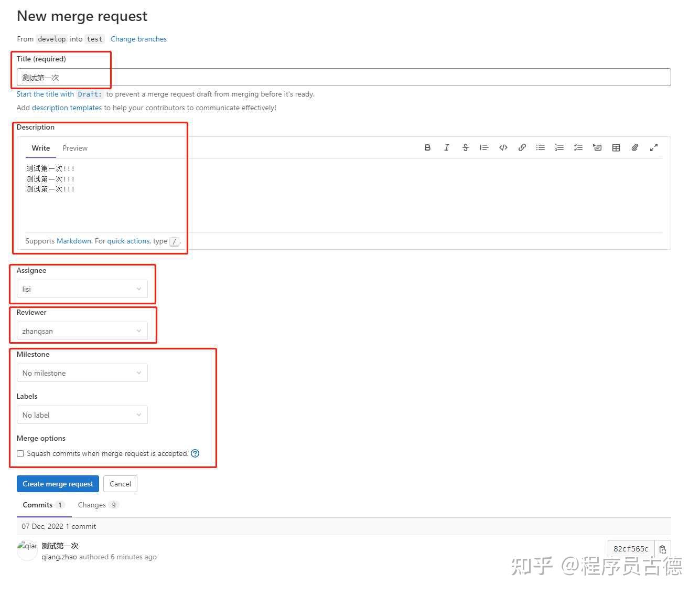Viewport: 700px width, 595px height.
Task: Insert a code block
Action: [503, 147]
